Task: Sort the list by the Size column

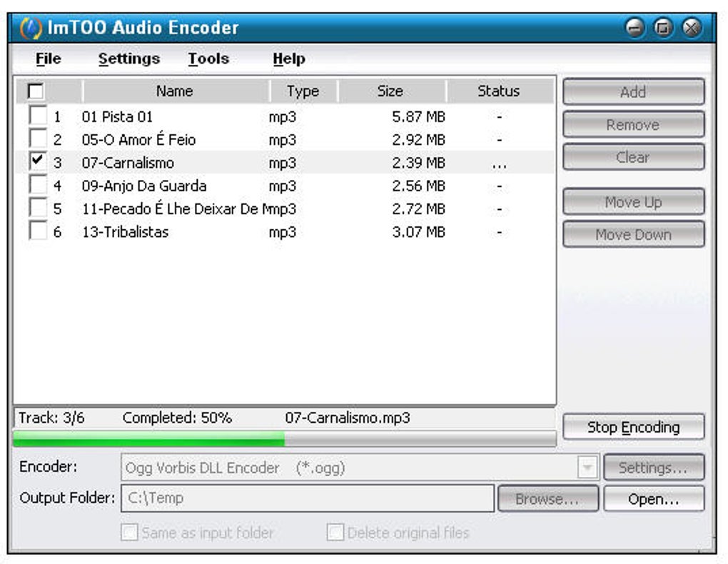Action: (x=391, y=91)
